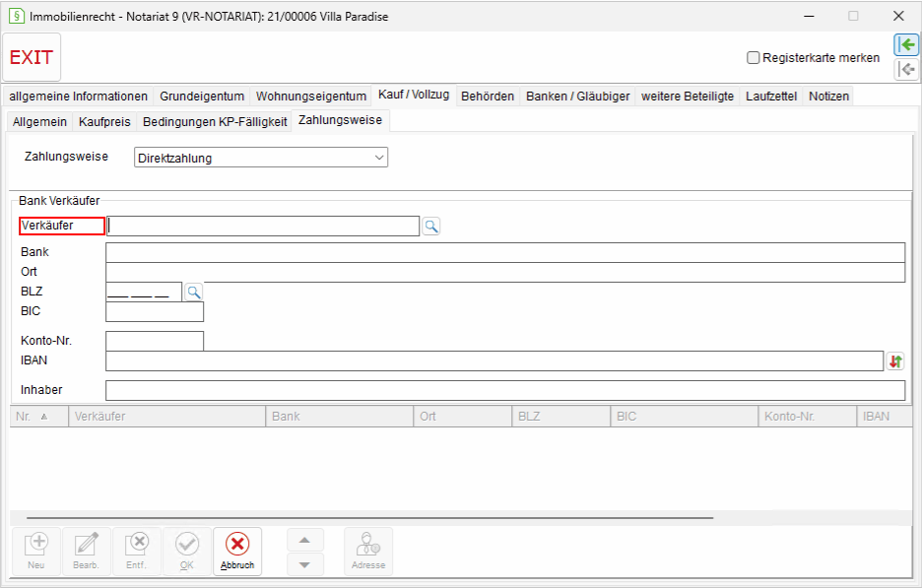Select the Behörden tab
This screenshot has height=588, width=922.
(488, 96)
